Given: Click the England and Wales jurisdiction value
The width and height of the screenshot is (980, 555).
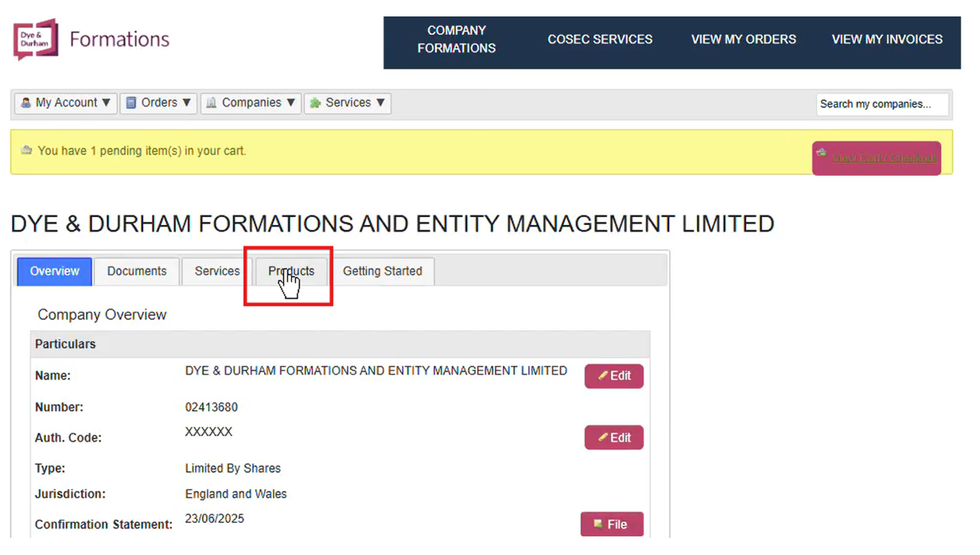Looking at the screenshot, I should tap(236, 494).
